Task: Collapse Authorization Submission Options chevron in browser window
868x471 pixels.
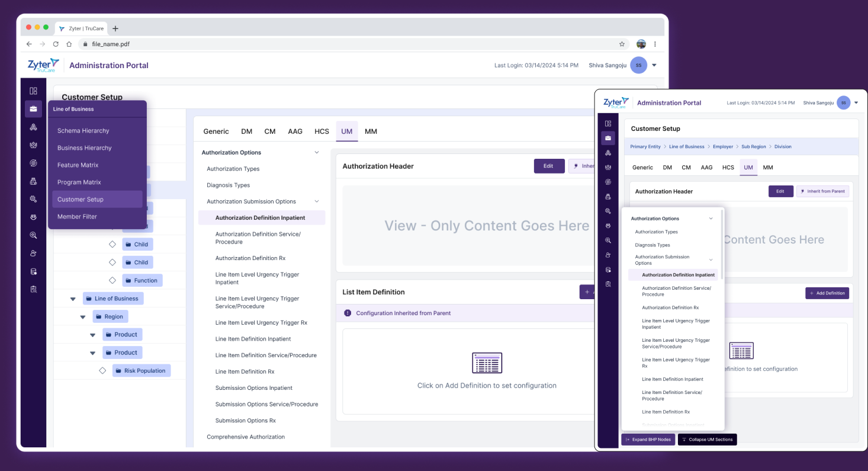Action: point(316,201)
